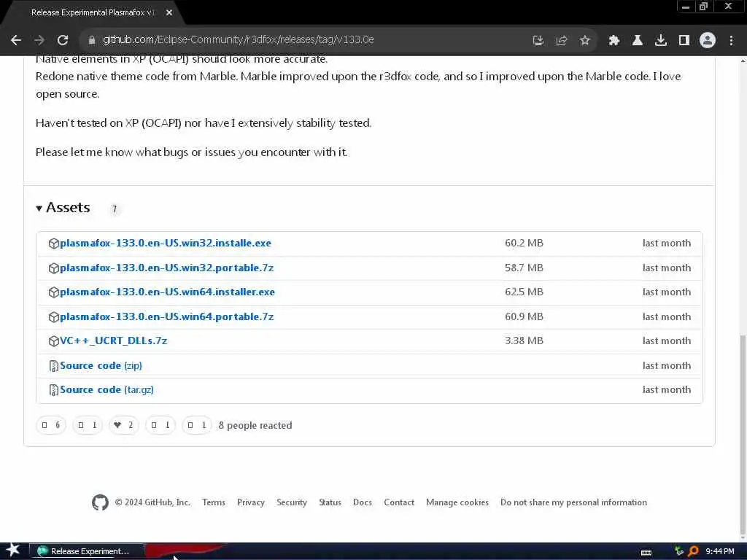Close the Plasmafox browser tab

169,13
